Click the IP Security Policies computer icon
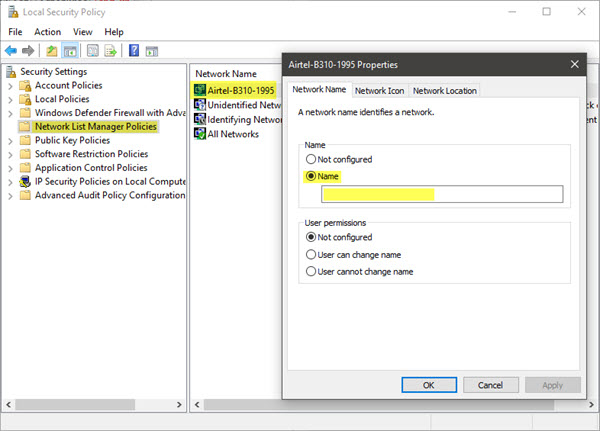This screenshot has width=600, height=431. coord(25,181)
